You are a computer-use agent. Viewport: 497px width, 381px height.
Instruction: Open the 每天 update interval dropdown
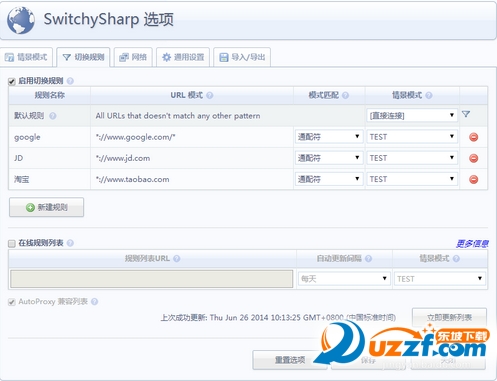click(x=344, y=279)
